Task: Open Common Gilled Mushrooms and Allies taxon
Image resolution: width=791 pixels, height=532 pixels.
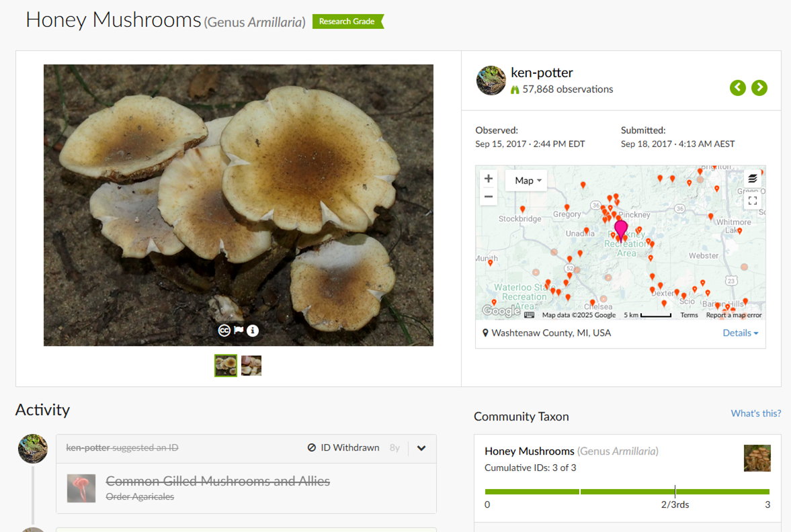Action: pos(218,481)
